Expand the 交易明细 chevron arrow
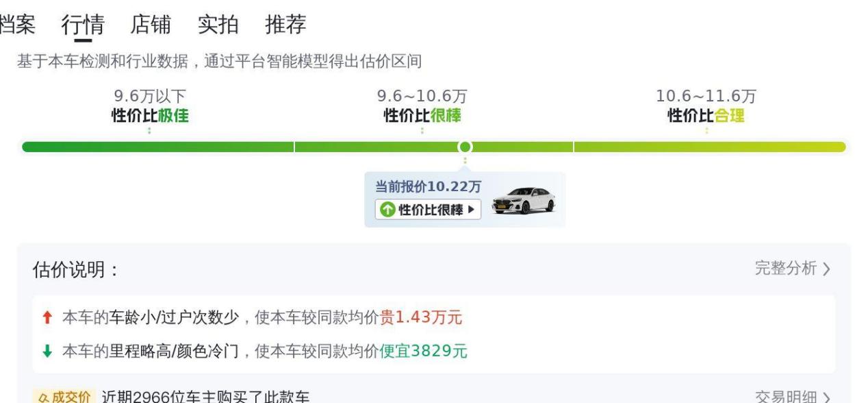This screenshot has height=403, width=868. [827, 398]
